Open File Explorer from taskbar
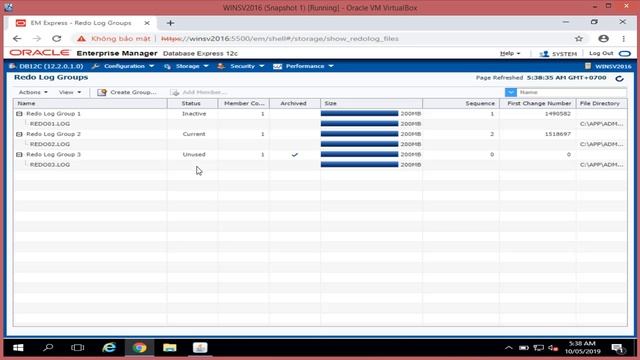Image resolution: width=640 pixels, height=360 pixels. (x=169, y=348)
